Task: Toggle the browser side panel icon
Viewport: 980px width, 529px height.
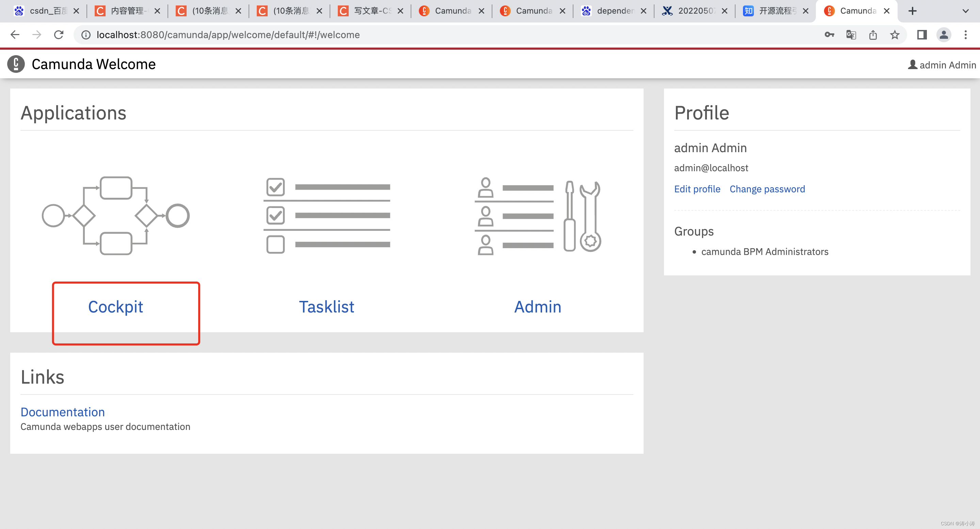Action: click(x=922, y=35)
